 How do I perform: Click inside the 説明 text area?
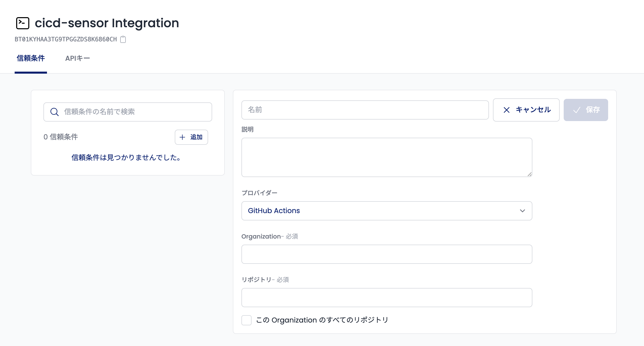point(387,157)
